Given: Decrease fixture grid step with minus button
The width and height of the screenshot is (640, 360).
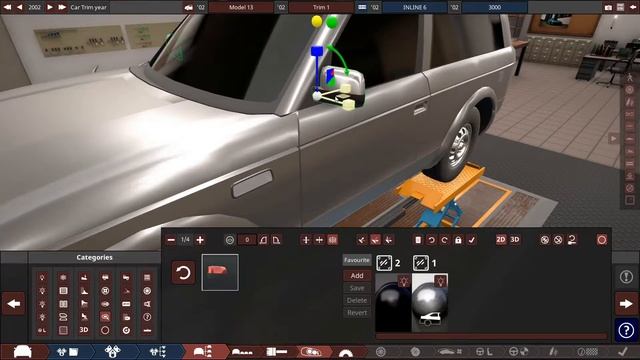Looking at the screenshot, I should coord(171,240).
